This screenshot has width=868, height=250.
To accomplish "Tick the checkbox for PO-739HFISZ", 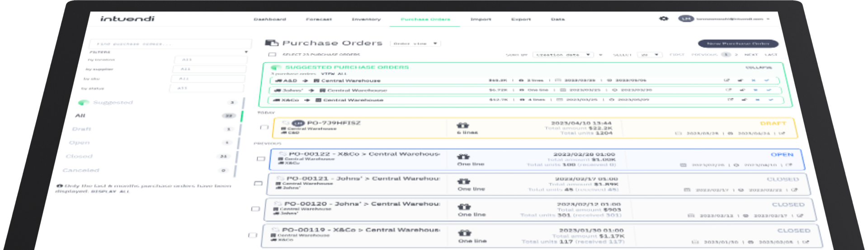I will click(x=264, y=127).
